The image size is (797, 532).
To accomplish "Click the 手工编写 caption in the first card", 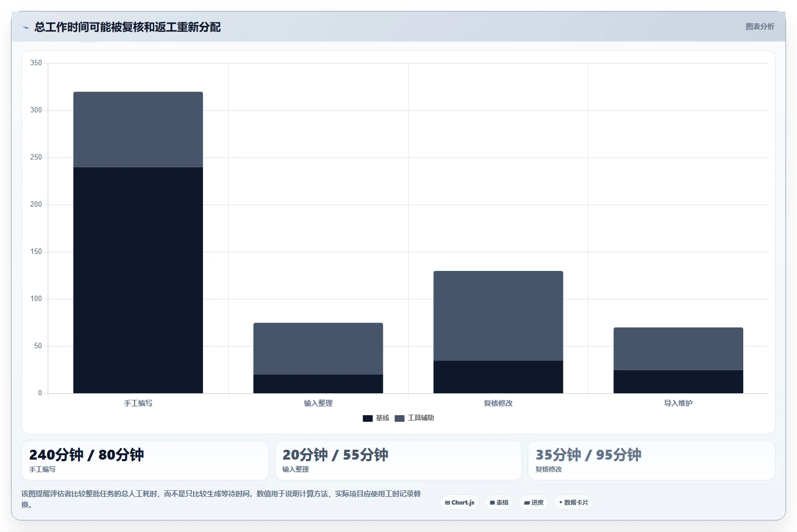I will click(x=42, y=469).
